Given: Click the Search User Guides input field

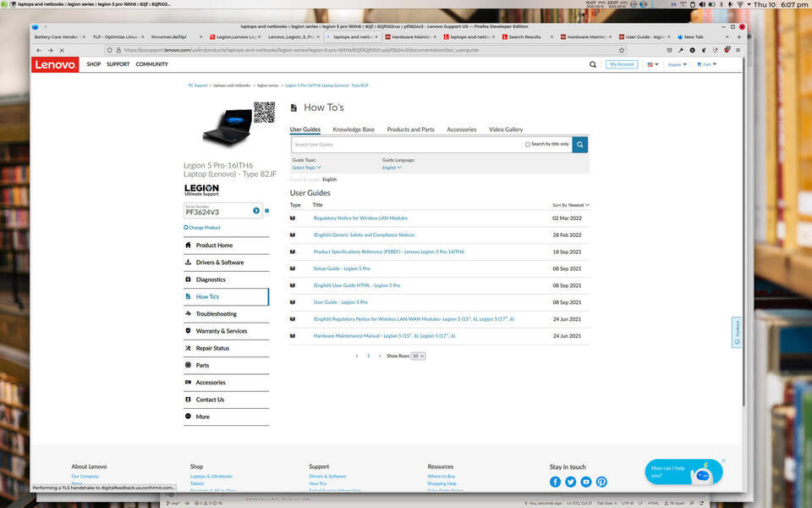Looking at the screenshot, I should coord(408,145).
